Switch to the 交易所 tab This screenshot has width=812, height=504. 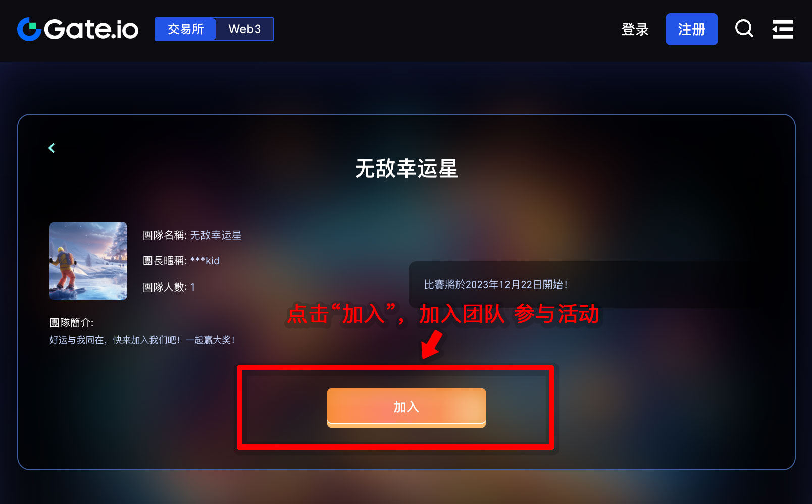[x=185, y=29]
